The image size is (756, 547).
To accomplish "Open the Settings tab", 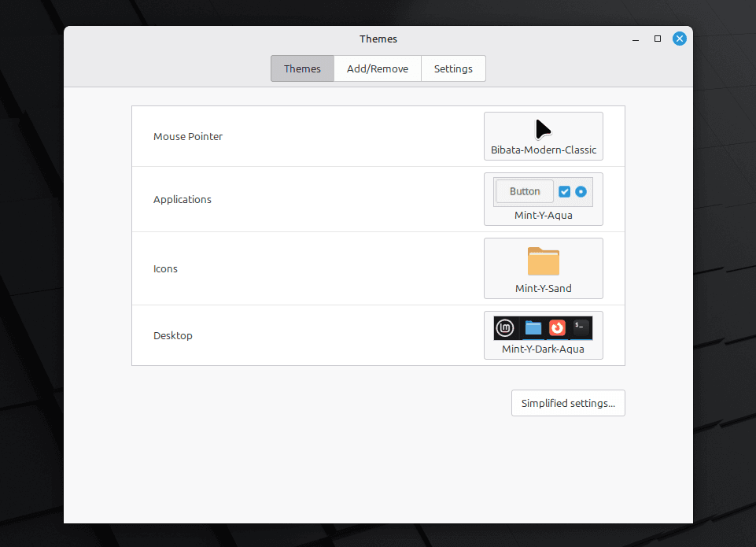I will tap(453, 68).
